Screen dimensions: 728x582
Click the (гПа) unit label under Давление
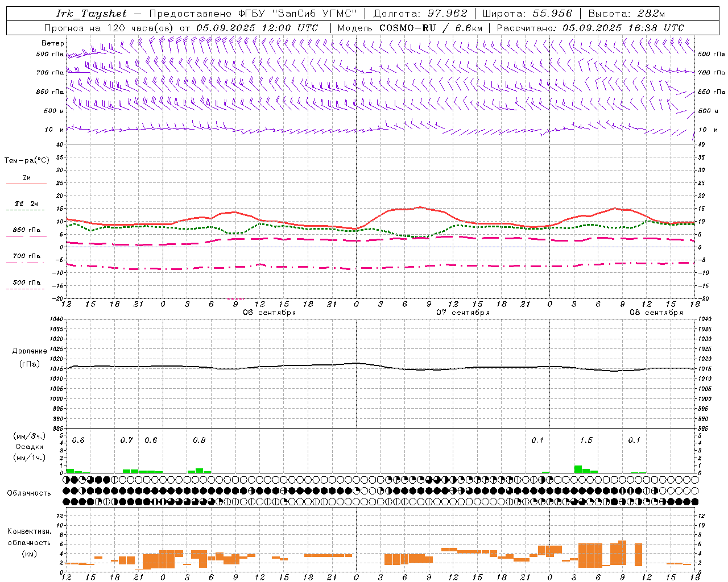click(30, 364)
